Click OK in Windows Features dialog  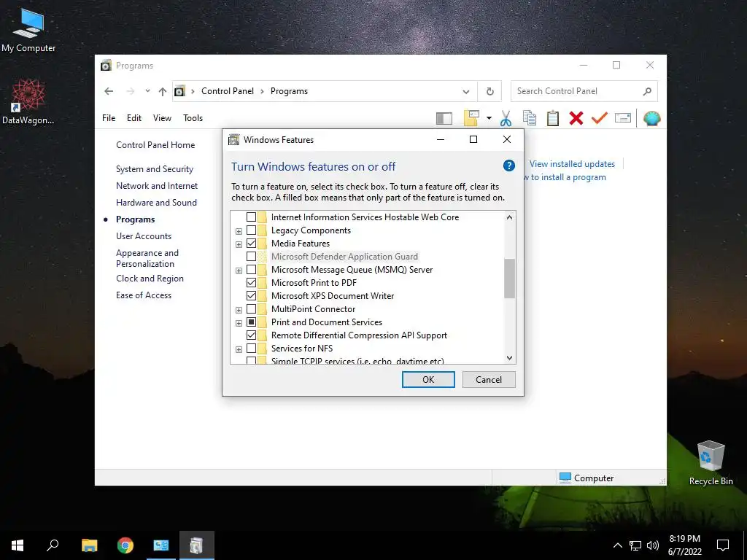428,379
